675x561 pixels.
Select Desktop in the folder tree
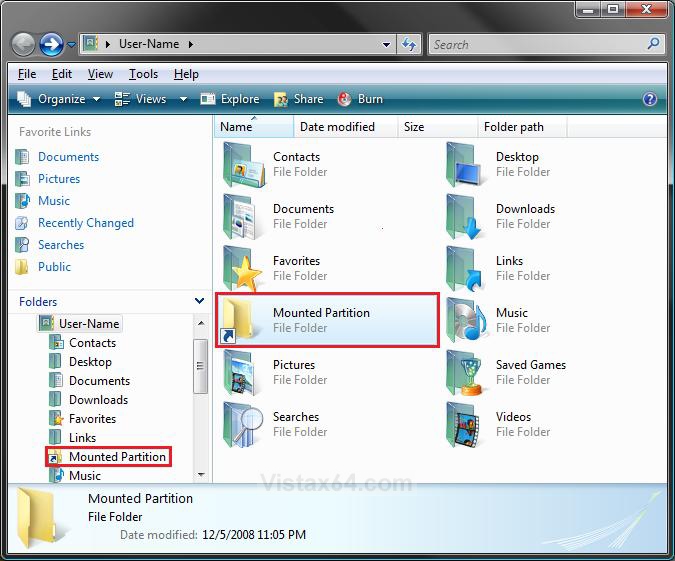point(81,362)
